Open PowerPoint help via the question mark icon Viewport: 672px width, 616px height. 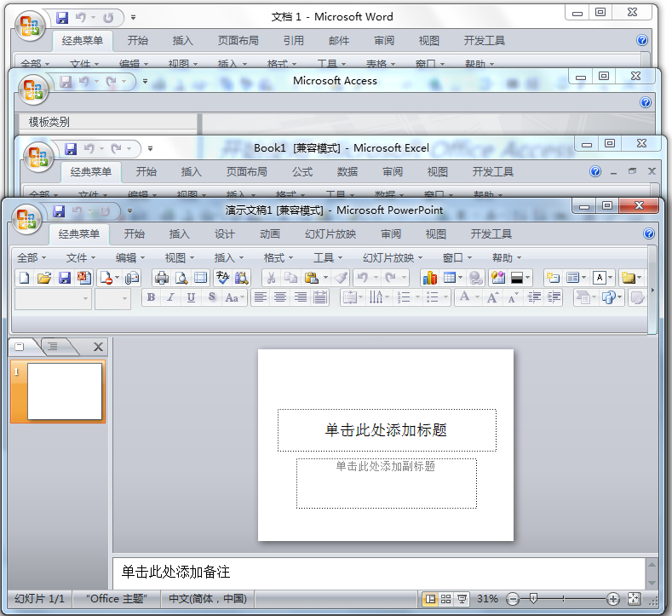coord(649,234)
